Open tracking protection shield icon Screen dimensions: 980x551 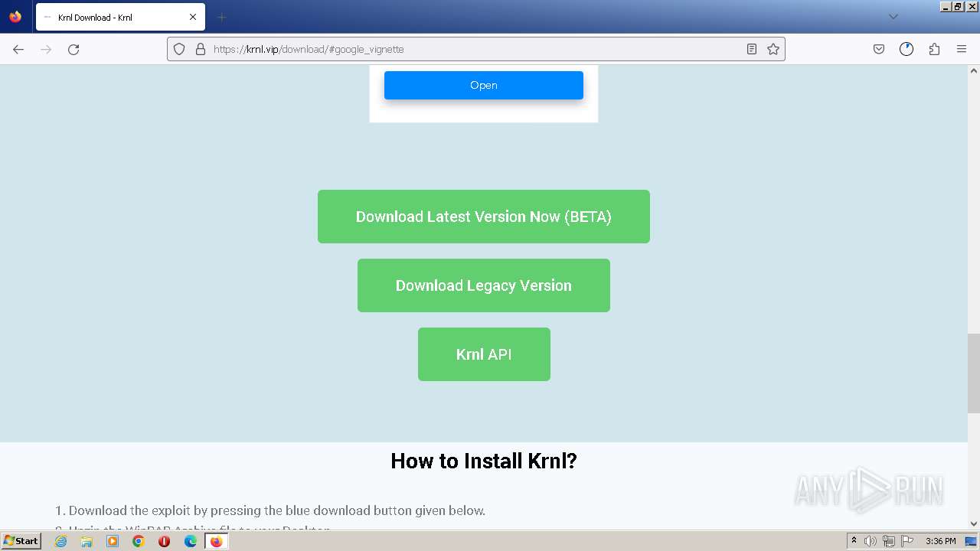coord(179,49)
